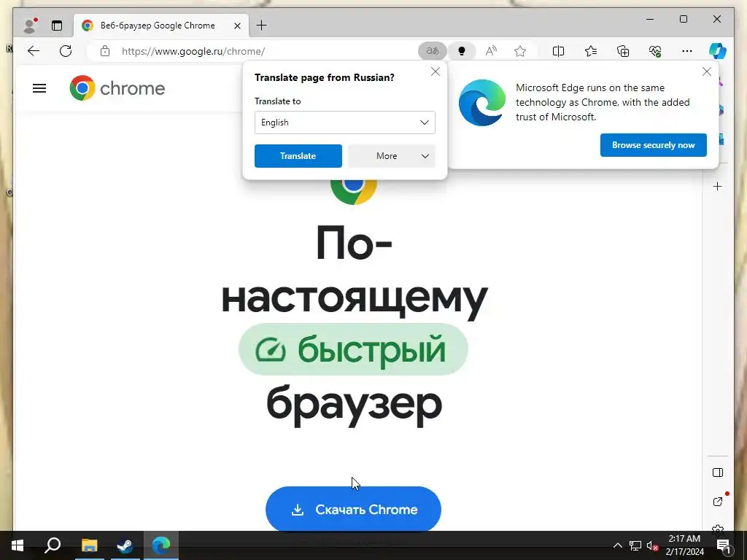Open Windows taskbar search
Viewport: 747px width, 560px height.
[53, 545]
